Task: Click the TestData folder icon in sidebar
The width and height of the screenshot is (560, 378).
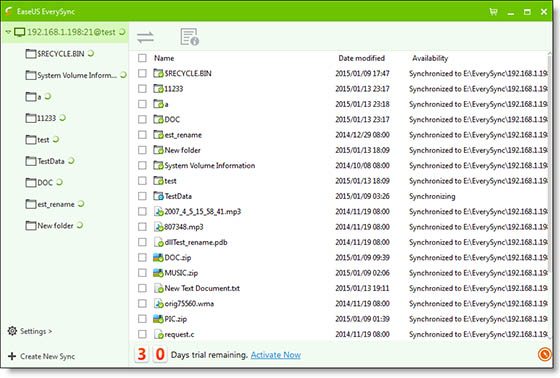Action: (x=31, y=161)
